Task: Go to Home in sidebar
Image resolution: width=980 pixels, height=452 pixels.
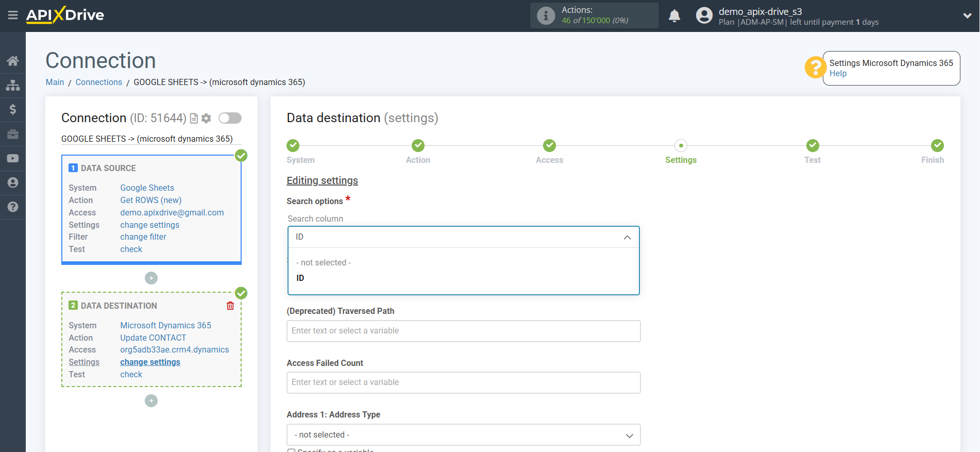Action: [13, 61]
